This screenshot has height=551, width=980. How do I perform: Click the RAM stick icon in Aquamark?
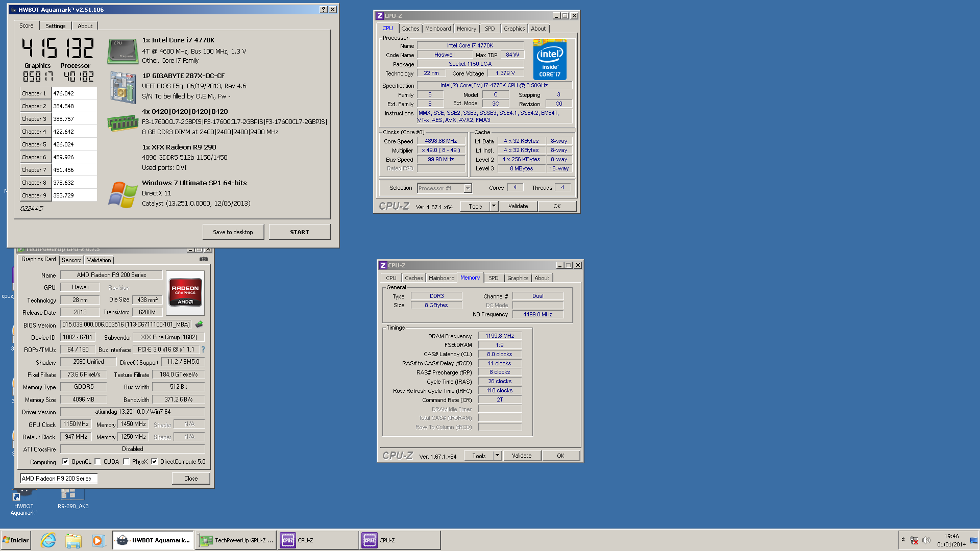[x=122, y=123]
